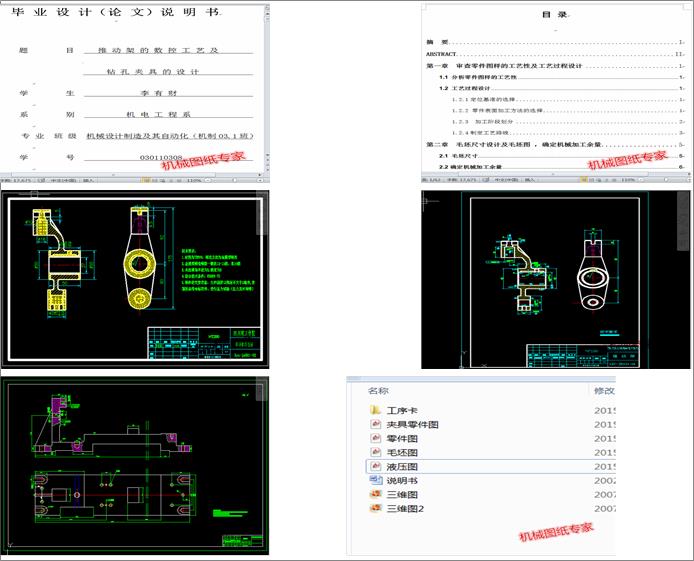Image resolution: width=694 pixels, height=561 pixels.
Task: Click the department text 机电工程系
Action: click(158, 114)
